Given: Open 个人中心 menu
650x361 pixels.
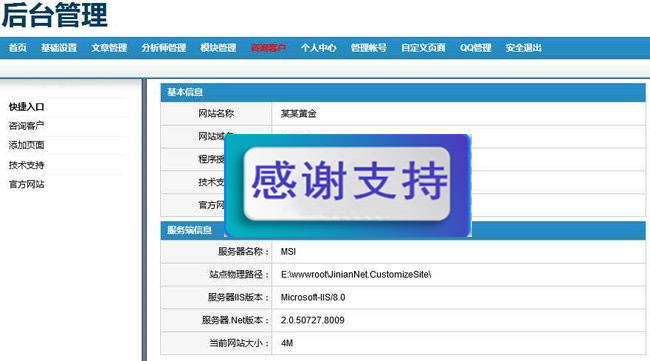Looking at the screenshot, I should coord(318,48).
